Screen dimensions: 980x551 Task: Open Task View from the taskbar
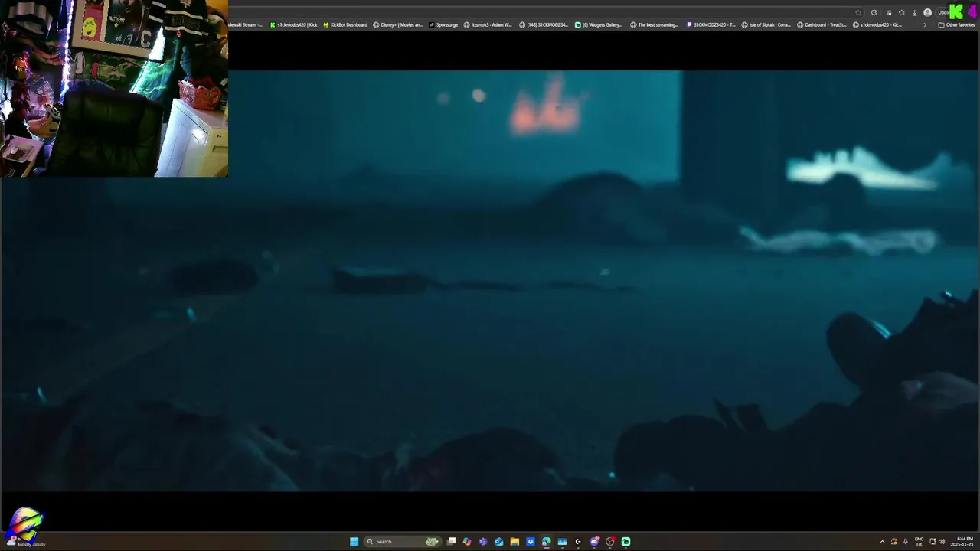pyautogui.click(x=452, y=542)
